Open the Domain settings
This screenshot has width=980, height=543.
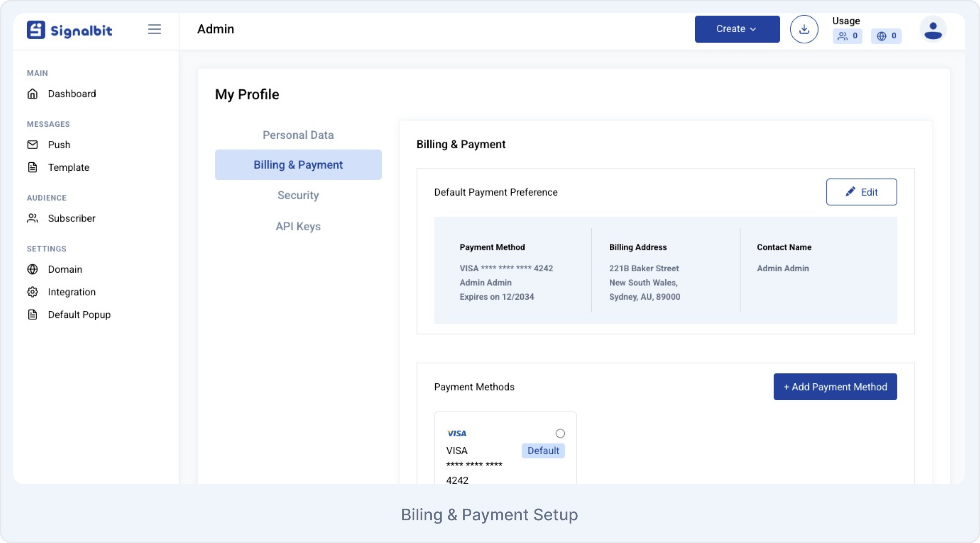(x=65, y=269)
